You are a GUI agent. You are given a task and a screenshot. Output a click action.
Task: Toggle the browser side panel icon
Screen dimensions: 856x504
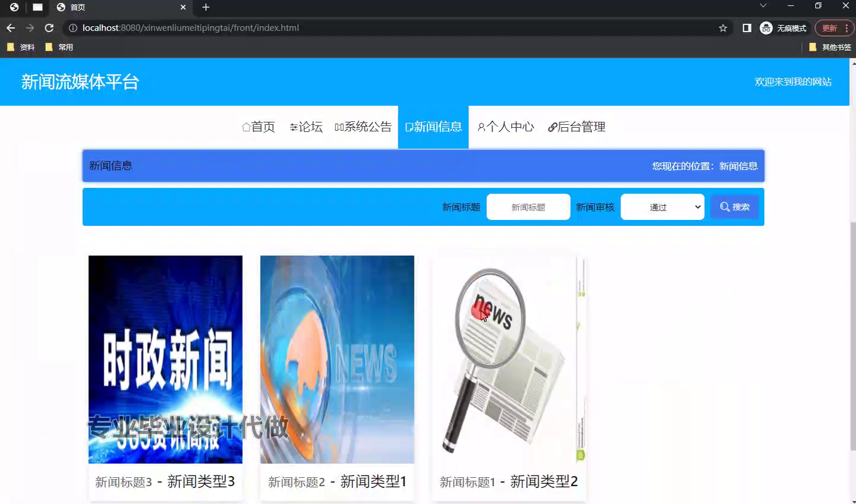(747, 28)
